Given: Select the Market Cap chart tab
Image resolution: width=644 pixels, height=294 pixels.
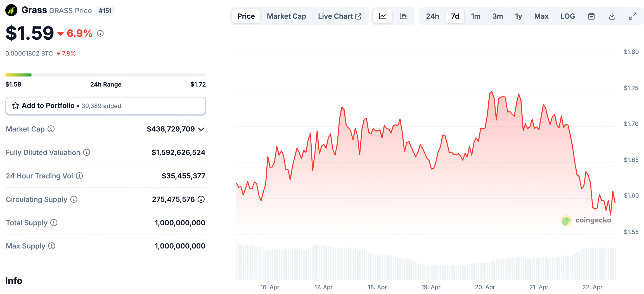Looking at the screenshot, I should tap(287, 16).
